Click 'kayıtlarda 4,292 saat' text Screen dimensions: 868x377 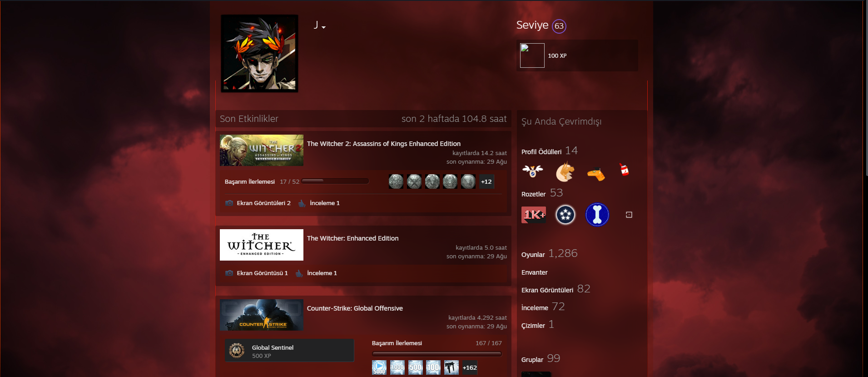[x=477, y=317]
